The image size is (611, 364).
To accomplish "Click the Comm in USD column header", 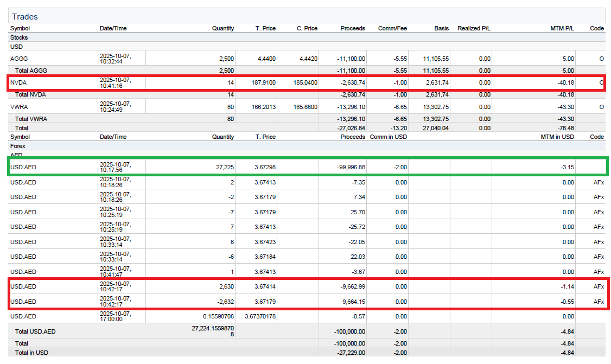I will (x=388, y=137).
